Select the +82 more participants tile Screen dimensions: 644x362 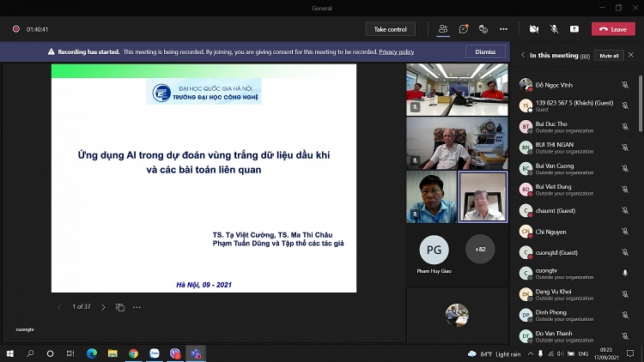pos(479,250)
